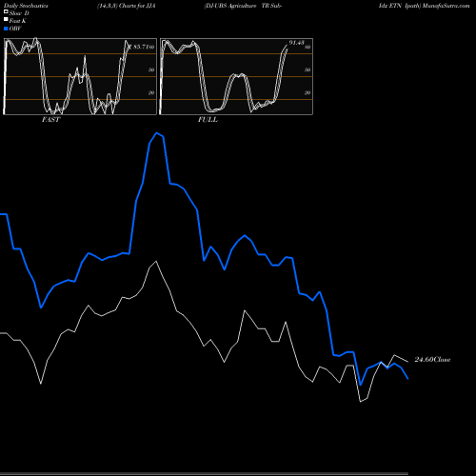The height and width of the screenshot is (476, 476).
Task: Click the 50 level label in FULL chart
Action: pos(307,69)
